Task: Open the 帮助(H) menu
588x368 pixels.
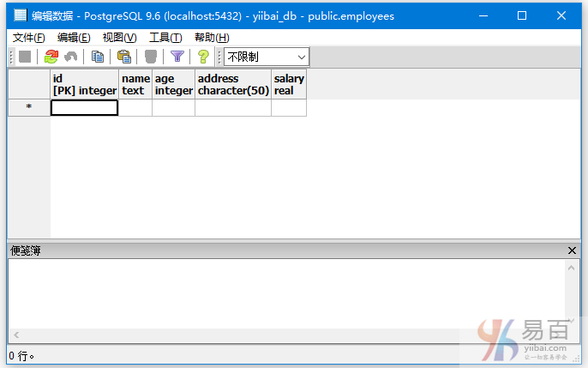Action: coord(212,37)
